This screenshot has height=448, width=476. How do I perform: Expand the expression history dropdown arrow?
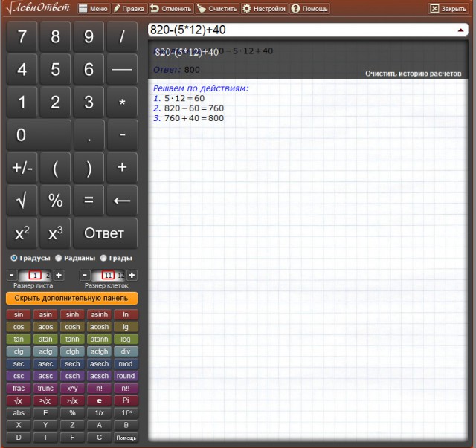click(461, 30)
